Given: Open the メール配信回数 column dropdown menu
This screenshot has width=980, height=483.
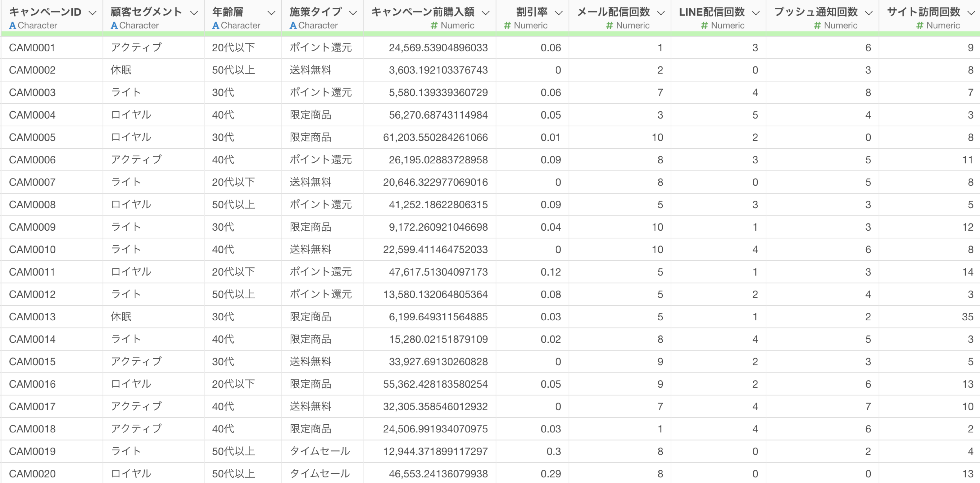Looking at the screenshot, I should pos(661,13).
